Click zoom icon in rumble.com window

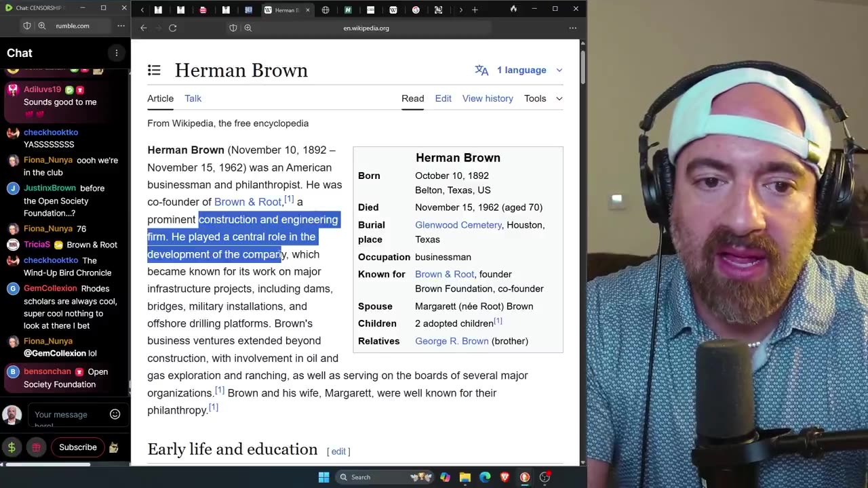click(x=41, y=26)
